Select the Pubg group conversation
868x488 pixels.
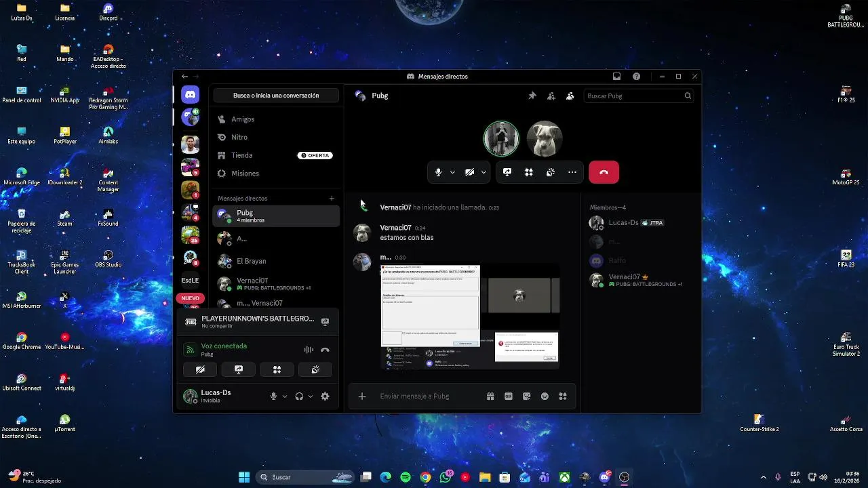[276, 216]
